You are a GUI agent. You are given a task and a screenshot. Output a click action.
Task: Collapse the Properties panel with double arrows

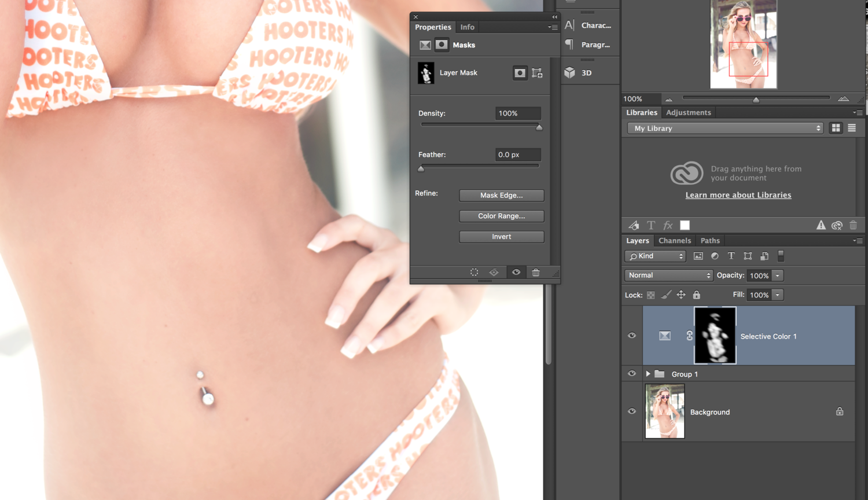(x=554, y=17)
